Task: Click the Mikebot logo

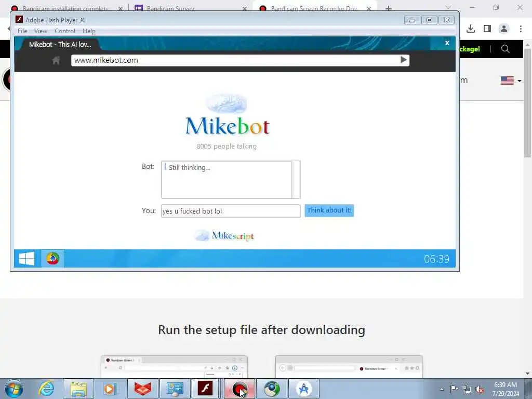Action: [228, 115]
